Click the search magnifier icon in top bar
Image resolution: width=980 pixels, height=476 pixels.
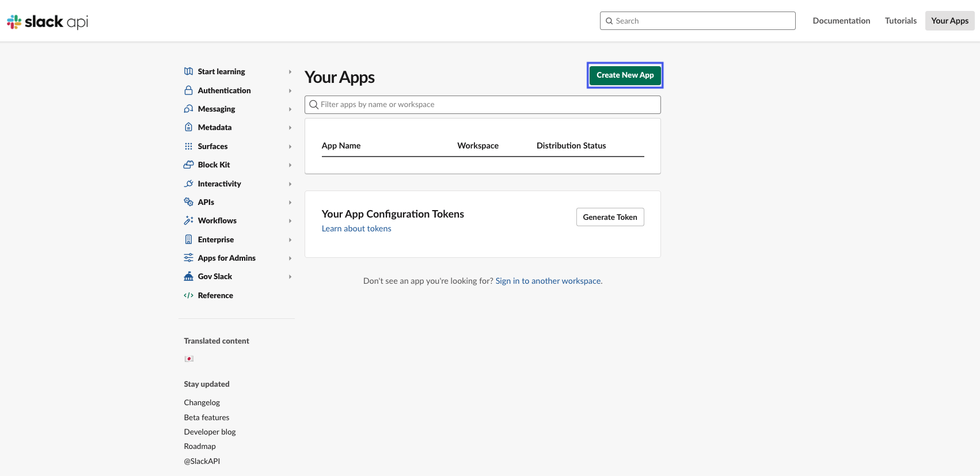tap(609, 21)
